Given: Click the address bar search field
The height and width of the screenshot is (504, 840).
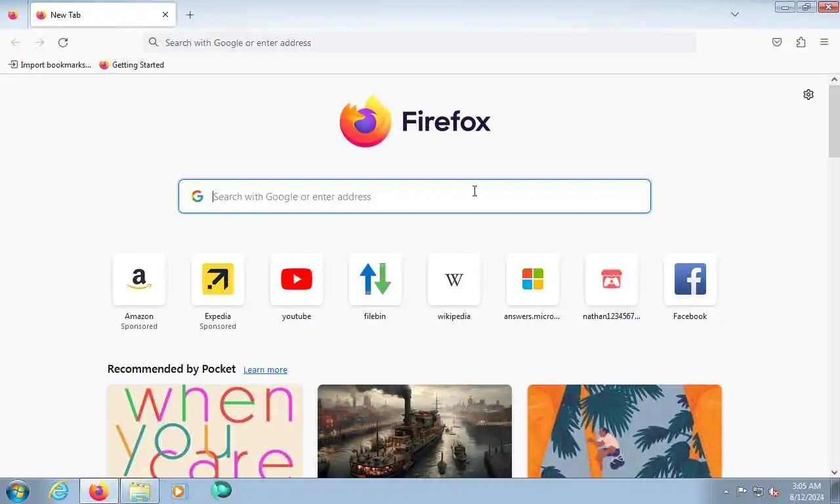Looking at the screenshot, I should [420, 43].
